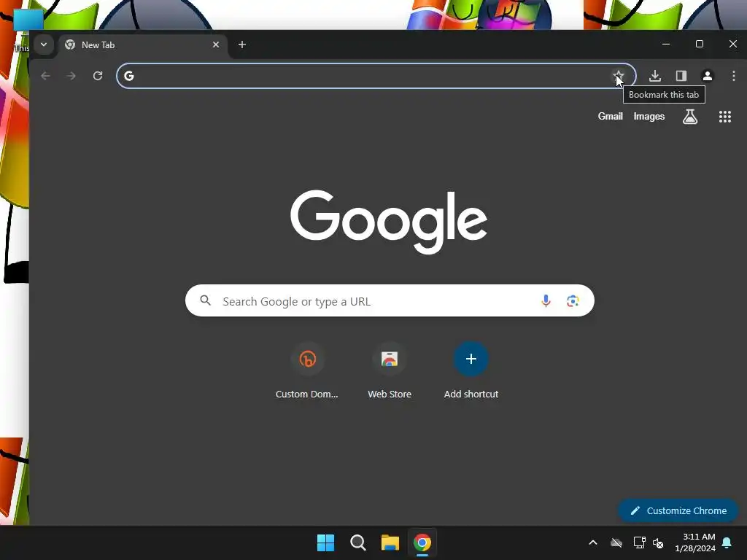The height and width of the screenshot is (560, 747).
Task: Click the magnifier icon in search box
Action: point(205,300)
